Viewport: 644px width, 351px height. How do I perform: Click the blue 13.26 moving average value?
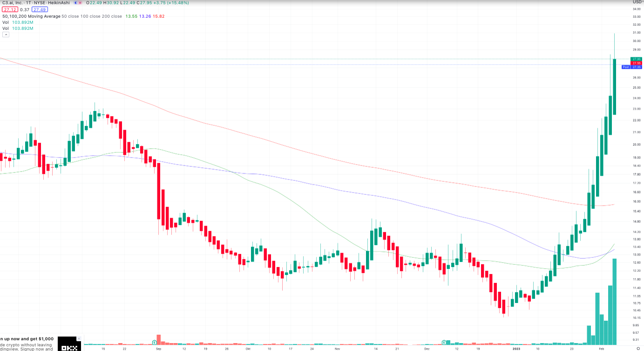click(145, 16)
